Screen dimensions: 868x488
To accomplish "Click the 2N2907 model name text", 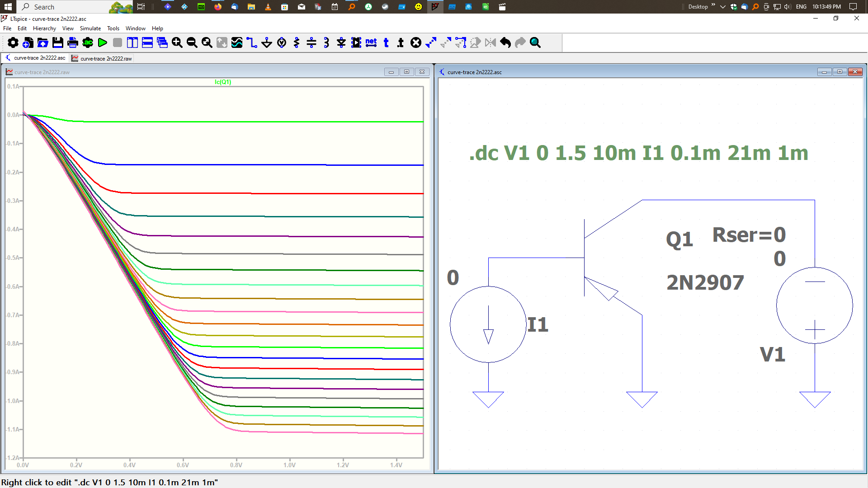I will 705,283.
